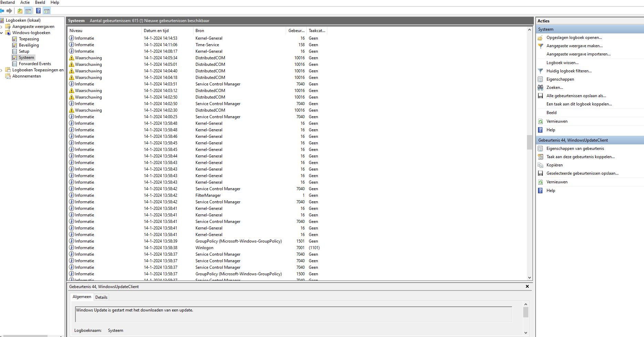Open Eigenschappen in Systeem actions
The height and width of the screenshot is (337, 644).
click(560, 79)
